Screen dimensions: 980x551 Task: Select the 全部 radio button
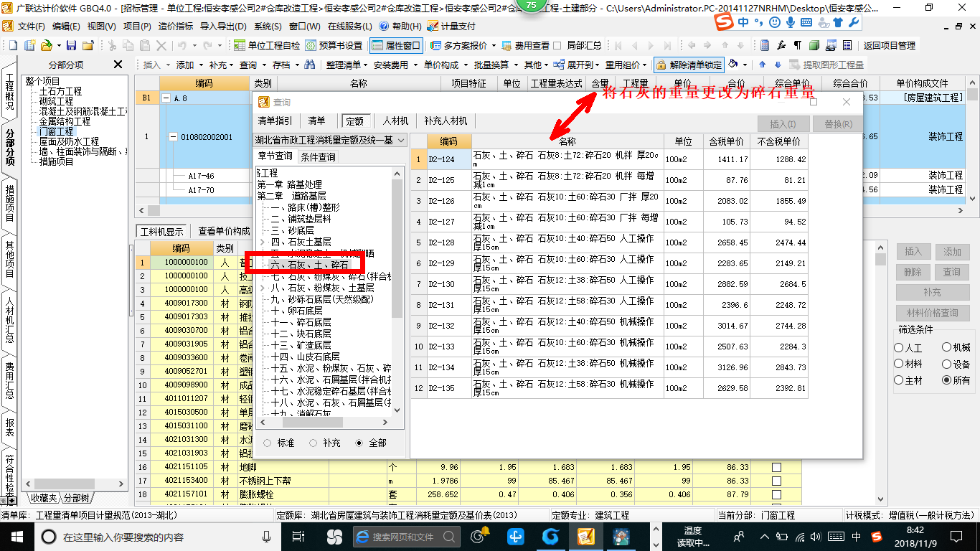pos(359,443)
